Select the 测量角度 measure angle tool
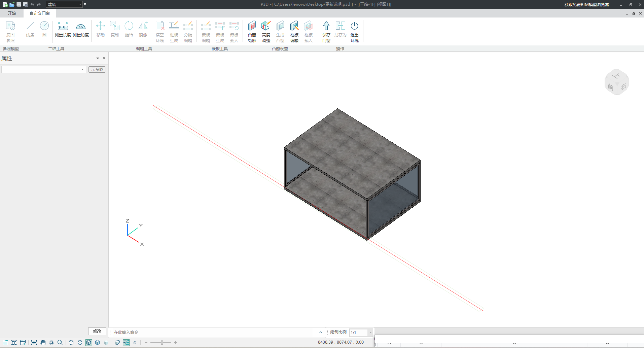The image size is (644, 348). pos(81,29)
